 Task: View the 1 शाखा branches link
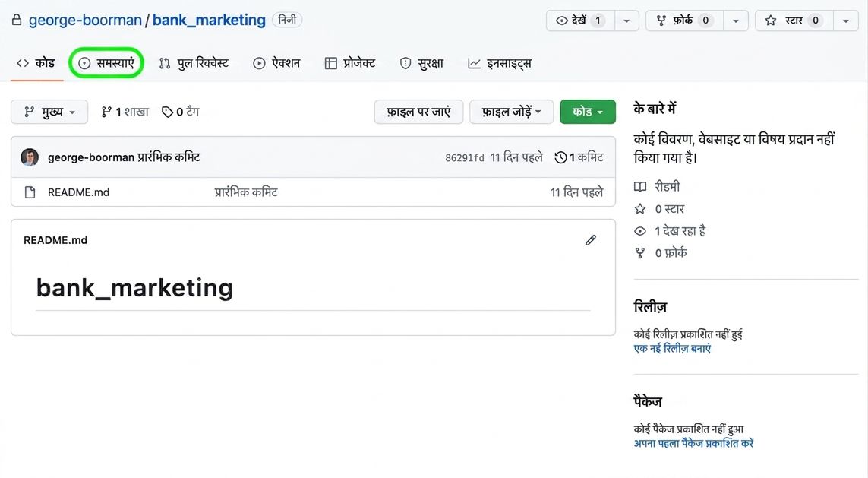pyautogui.click(x=125, y=112)
